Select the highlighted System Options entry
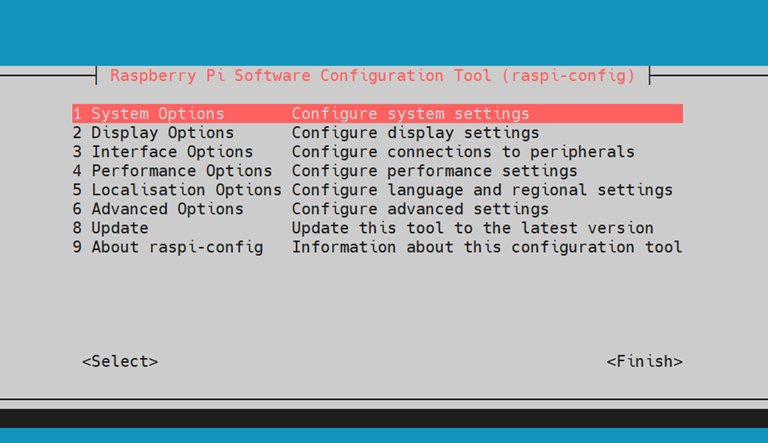 [x=377, y=114]
